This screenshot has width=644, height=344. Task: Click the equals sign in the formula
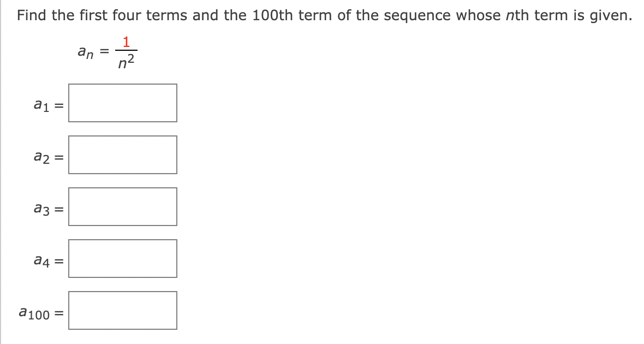(x=103, y=52)
